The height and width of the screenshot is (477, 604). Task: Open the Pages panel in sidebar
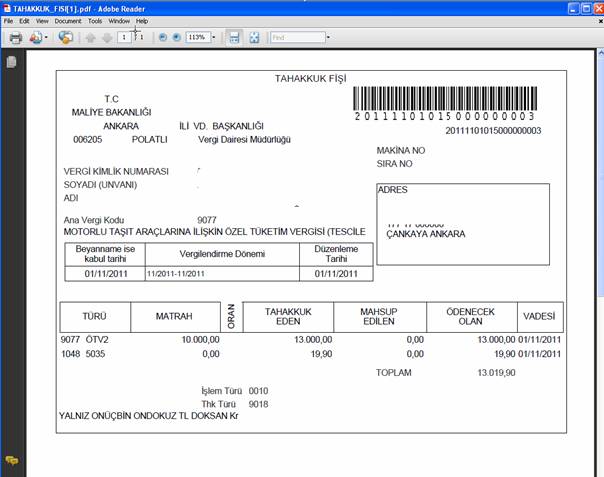pyautogui.click(x=12, y=62)
